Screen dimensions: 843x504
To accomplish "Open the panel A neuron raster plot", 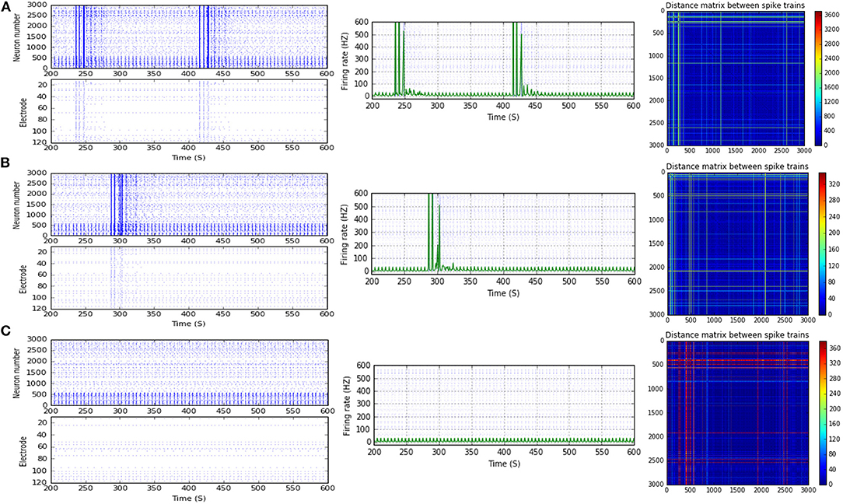I will click(189, 37).
